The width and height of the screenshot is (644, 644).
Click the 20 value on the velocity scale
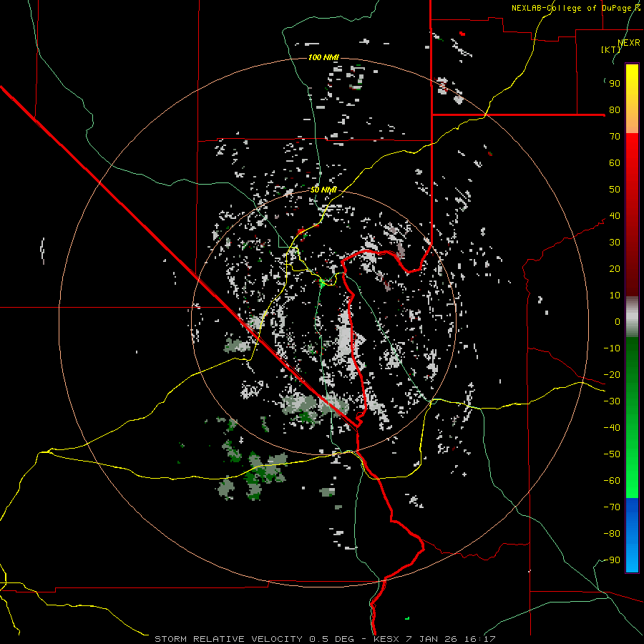(x=615, y=269)
